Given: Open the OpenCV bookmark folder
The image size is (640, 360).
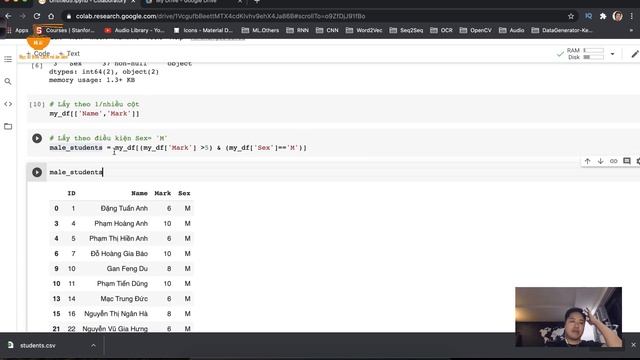Looking at the screenshot, I should click(x=476, y=30).
